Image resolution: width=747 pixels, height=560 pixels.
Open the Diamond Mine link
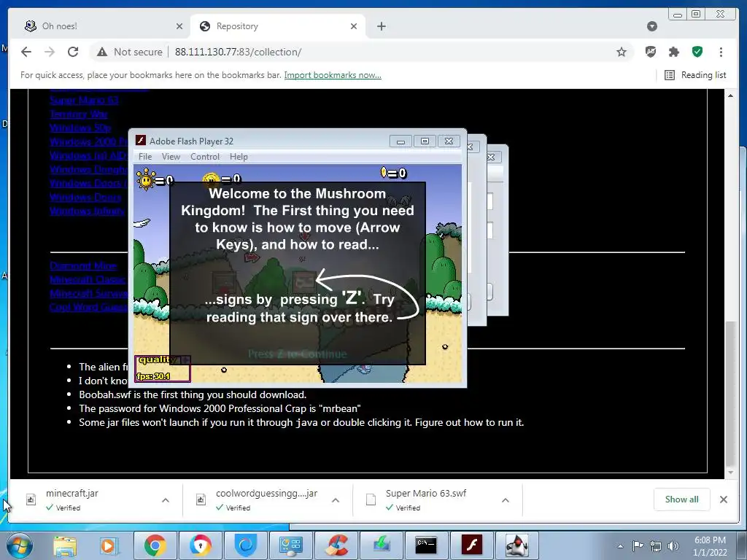(x=83, y=265)
